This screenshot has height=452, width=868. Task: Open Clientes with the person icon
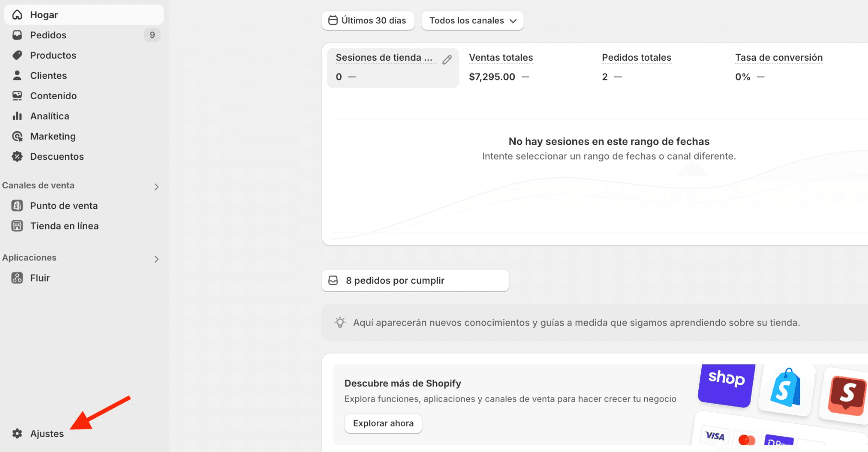coord(17,75)
